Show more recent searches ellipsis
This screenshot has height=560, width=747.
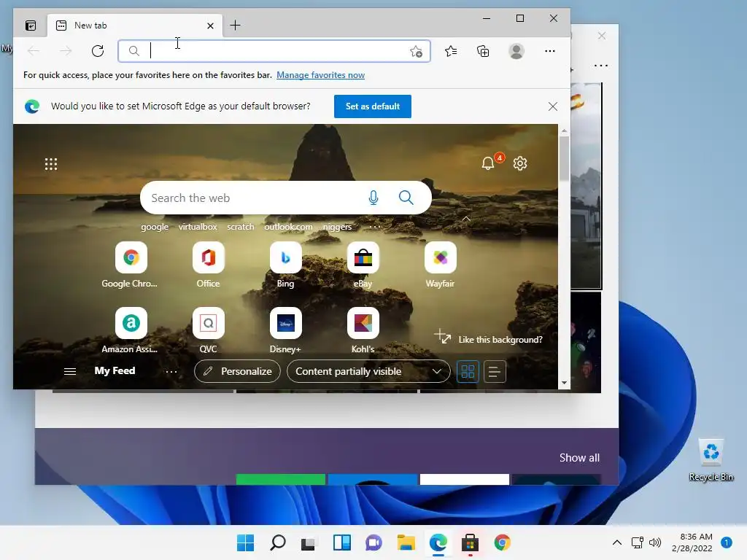coord(375,227)
